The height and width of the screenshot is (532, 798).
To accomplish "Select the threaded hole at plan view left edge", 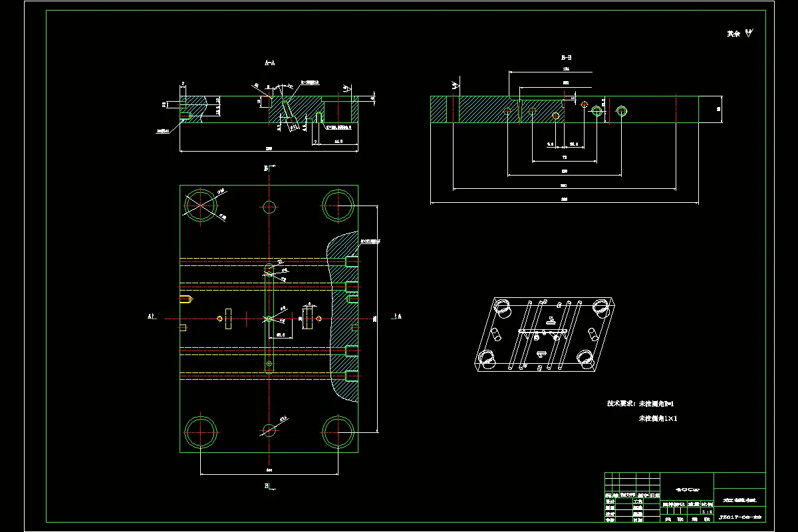I will click(187, 299).
